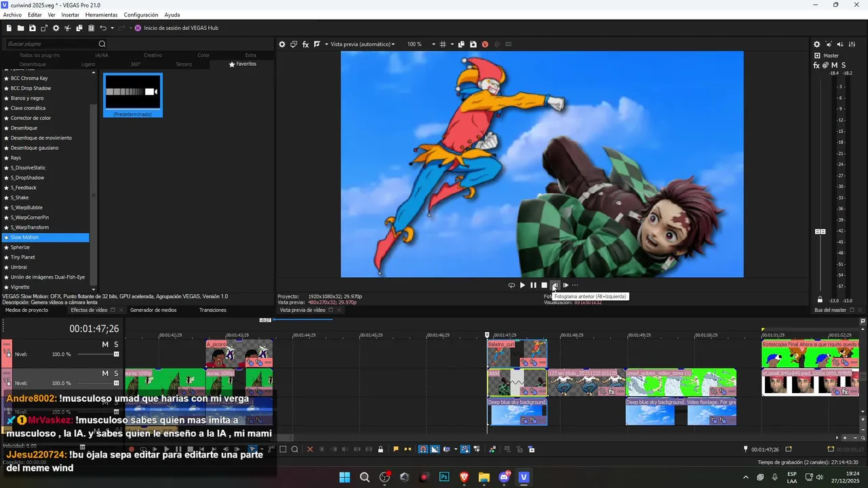The width and height of the screenshot is (868, 488).
Task: Switch to Transiciones tab
Action: [213, 310]
